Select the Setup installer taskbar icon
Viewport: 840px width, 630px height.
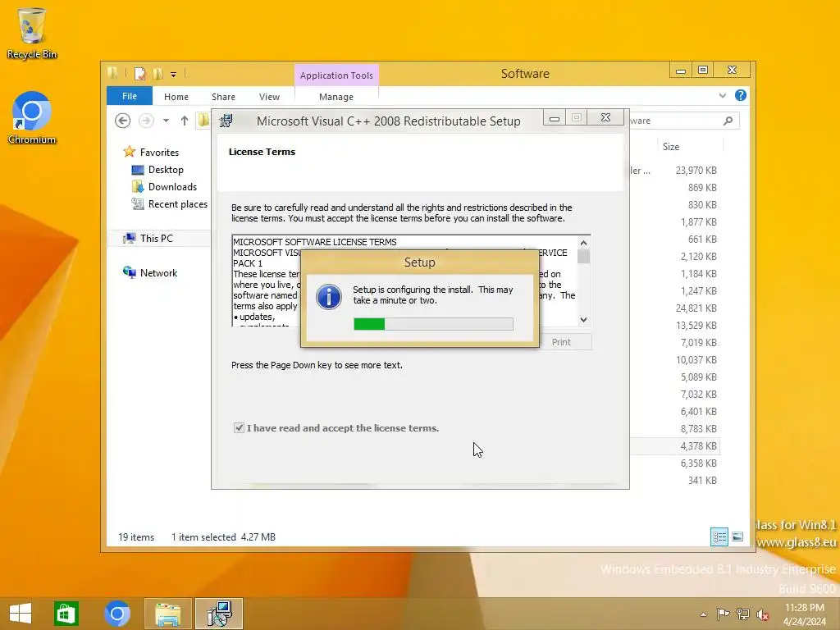(218, 614)
